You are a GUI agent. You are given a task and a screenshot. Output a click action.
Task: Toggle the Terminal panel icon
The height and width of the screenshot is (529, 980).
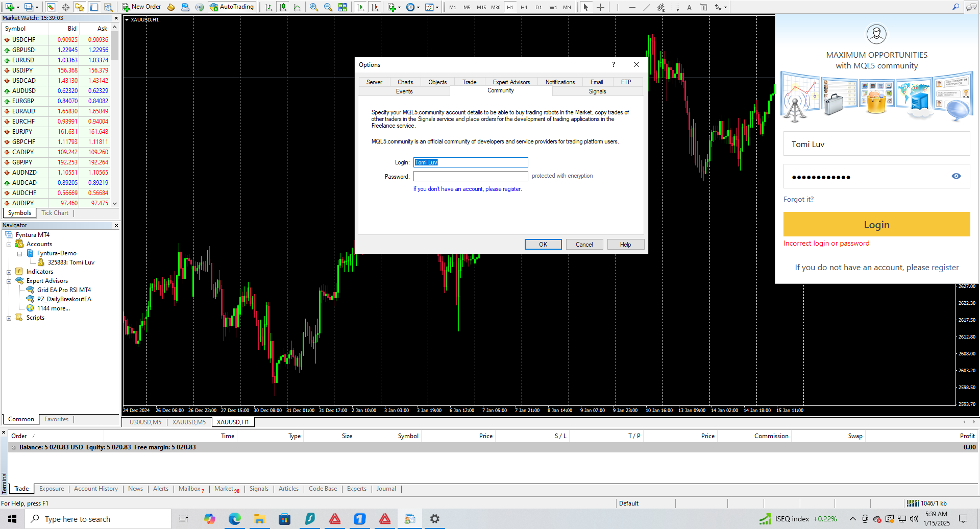pos(94,7)
